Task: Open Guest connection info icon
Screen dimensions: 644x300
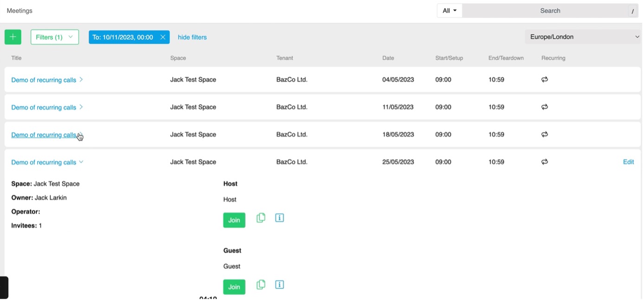Action: click(280, 285)
